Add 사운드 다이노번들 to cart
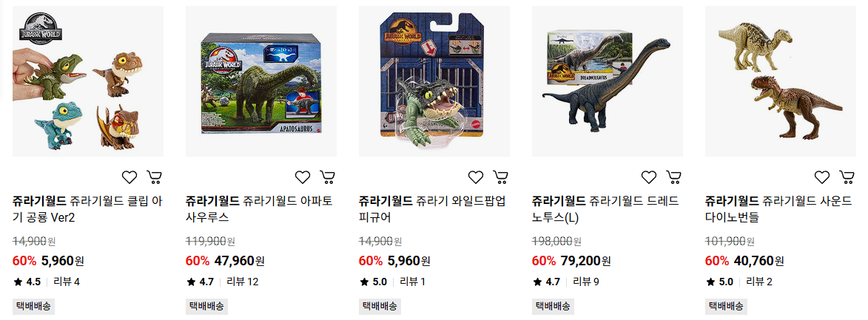The height and width of the screenshot is (320, 868). pyautogui.click(x=847, y=177)
